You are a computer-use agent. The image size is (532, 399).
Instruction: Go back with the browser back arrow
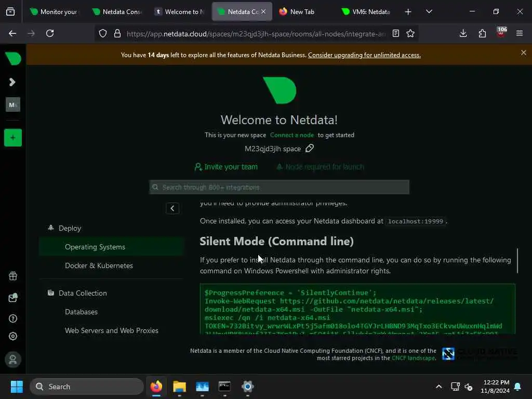pyautogui.click(x=12, y=33)
